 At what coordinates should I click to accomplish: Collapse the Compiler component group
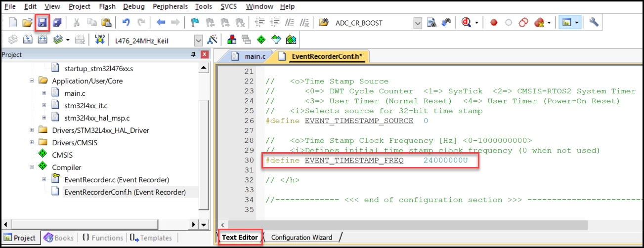point(32,167)
